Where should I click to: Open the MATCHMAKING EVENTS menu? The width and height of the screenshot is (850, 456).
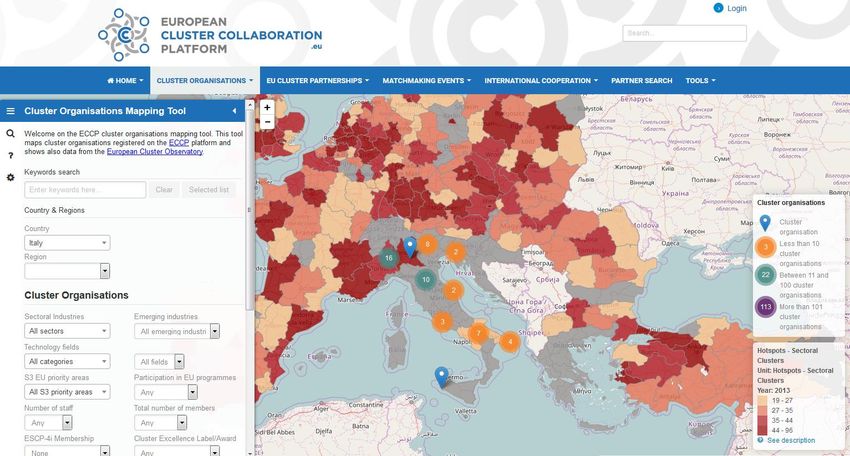pyautogui.click(x=427, y=80)
